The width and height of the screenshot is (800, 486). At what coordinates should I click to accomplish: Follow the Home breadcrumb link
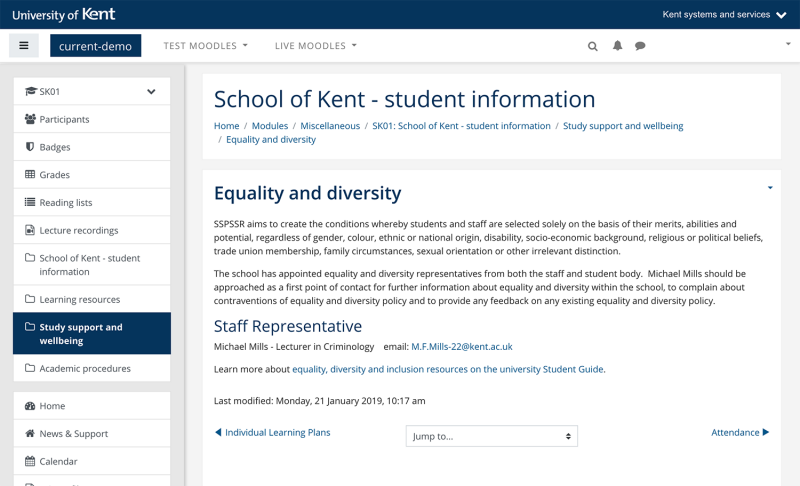point(227,126)
